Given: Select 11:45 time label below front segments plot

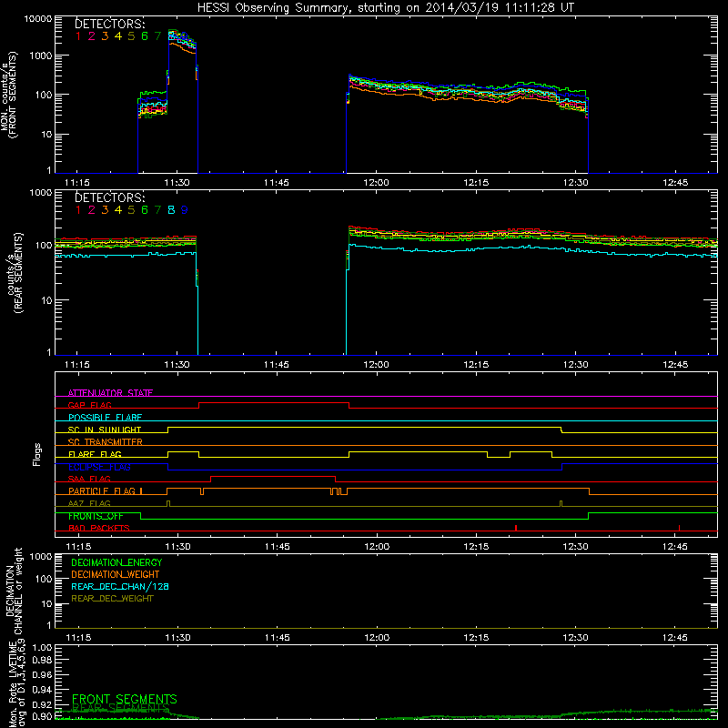Looking at the screenshot, I should (x=277, y=183).
